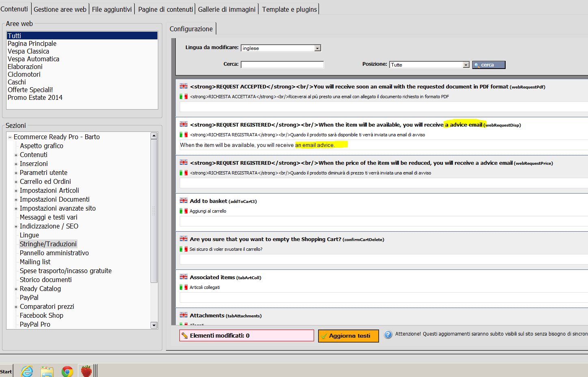Expand the 'Ready Catalog' tree node

point(16,289)
